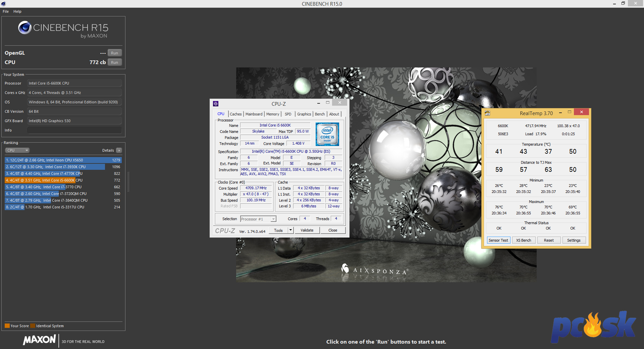The width and height of the screenshot is (644, 349).
Task: Open the CPU ranking type dropdown
Action: pyautogui.click(x=17, y=150)
